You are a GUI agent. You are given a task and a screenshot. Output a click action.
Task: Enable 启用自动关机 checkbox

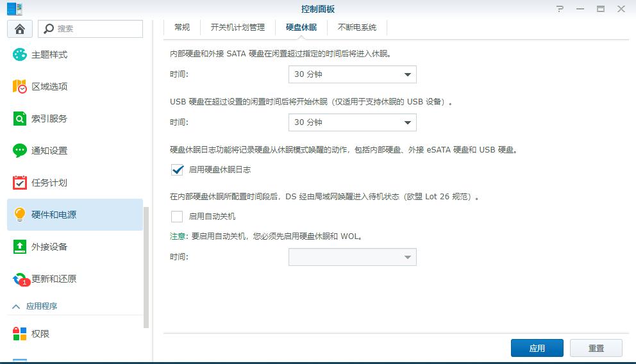coord(177,217)
